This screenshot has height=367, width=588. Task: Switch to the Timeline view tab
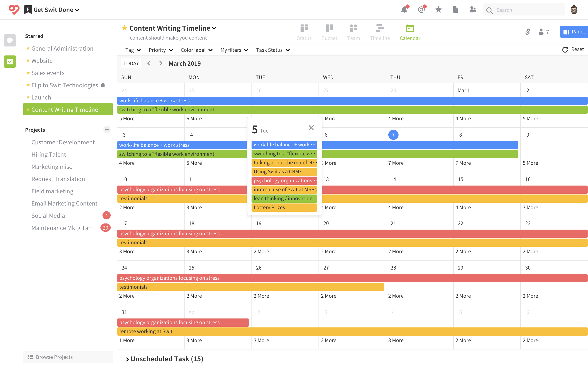[x=380, y=32]
